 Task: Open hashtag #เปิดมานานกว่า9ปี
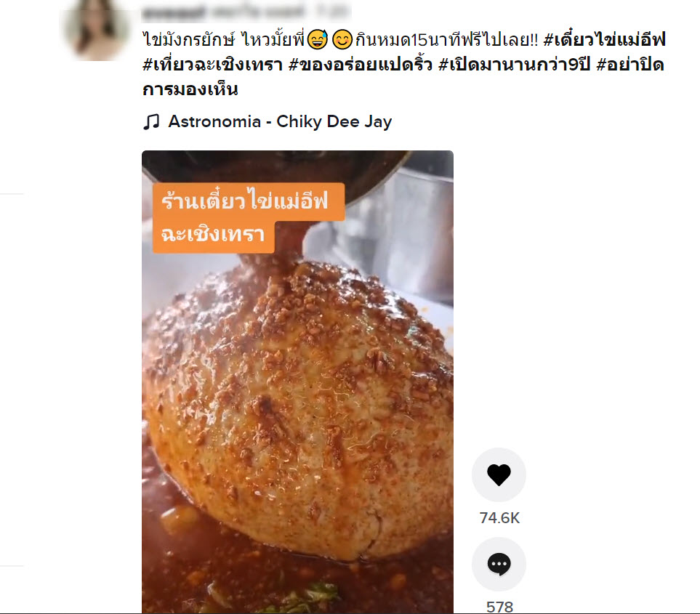click(515, 65)
